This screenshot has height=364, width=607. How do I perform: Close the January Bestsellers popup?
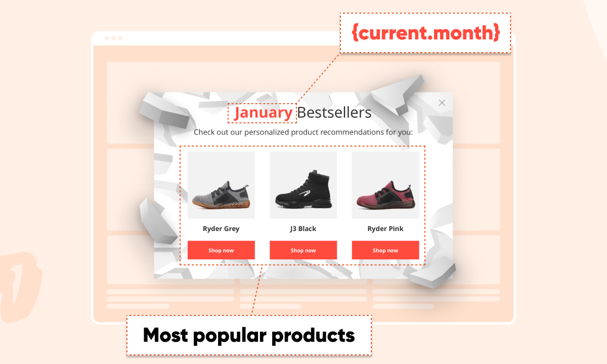442,103
